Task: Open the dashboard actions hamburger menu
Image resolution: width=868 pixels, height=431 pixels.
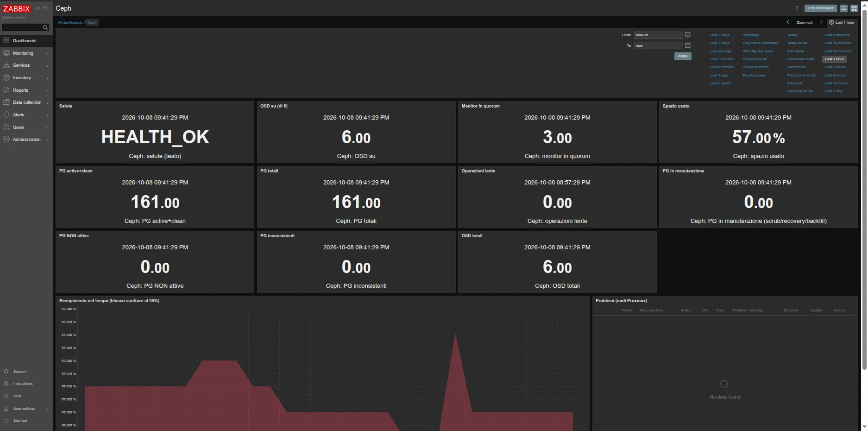Action: pyautogui.click(x=844, y=8)
